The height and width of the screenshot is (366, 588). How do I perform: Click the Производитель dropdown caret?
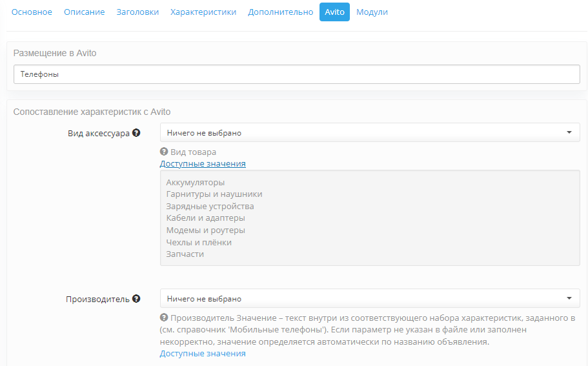tap(569, 298)
